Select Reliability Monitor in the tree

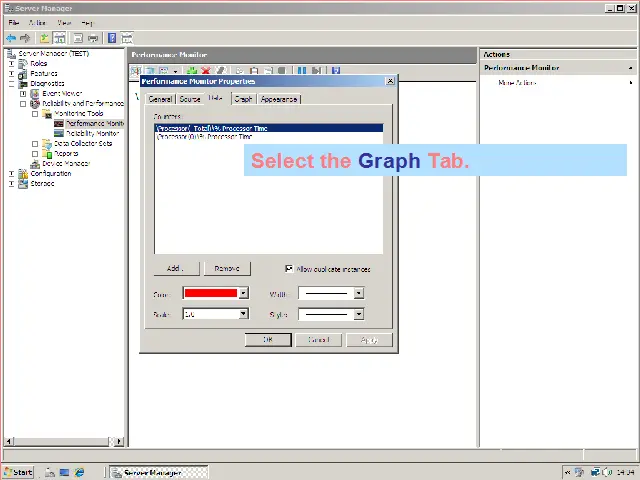[x=92, y=133]
